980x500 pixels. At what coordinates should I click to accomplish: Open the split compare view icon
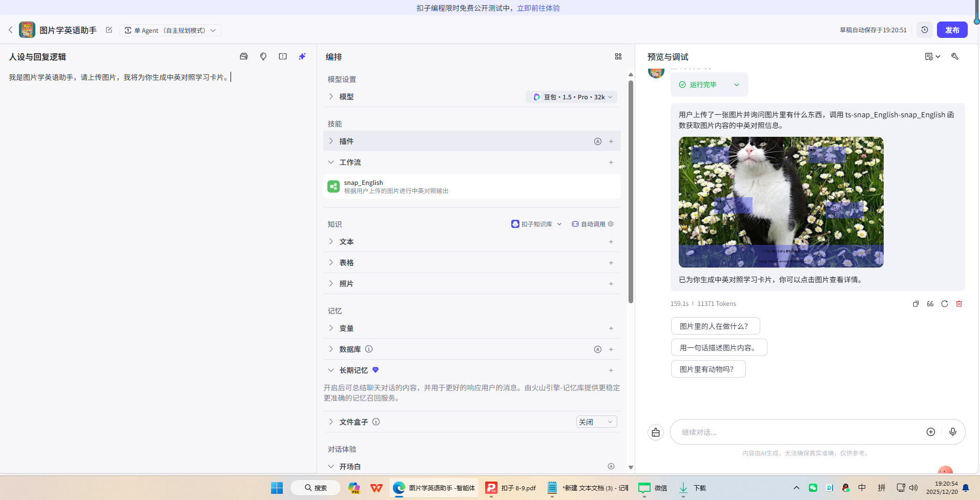[282, 56]
